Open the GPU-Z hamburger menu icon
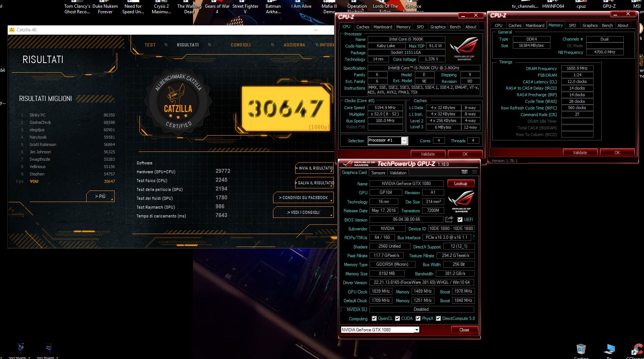The width and height of the screenshot is (644, 359). click(475, 172)
